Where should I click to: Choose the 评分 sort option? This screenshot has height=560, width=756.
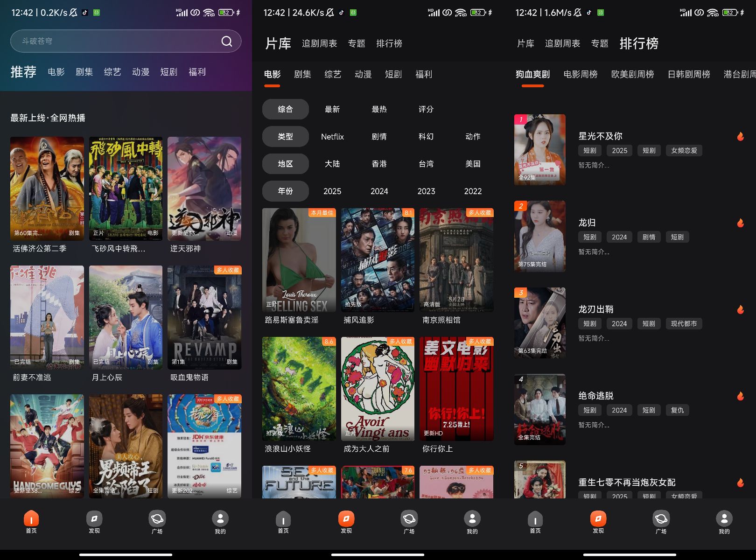click(x=426, y=109)
